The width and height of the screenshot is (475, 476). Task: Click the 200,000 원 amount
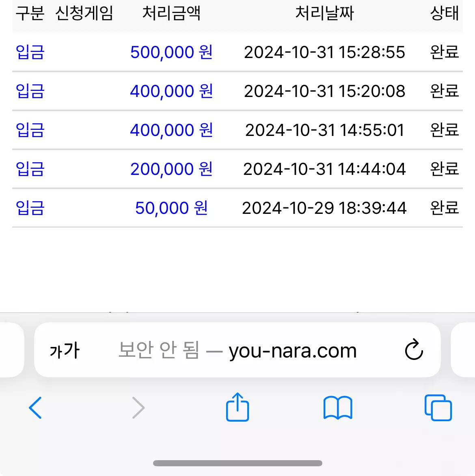(x=171, y=169)
